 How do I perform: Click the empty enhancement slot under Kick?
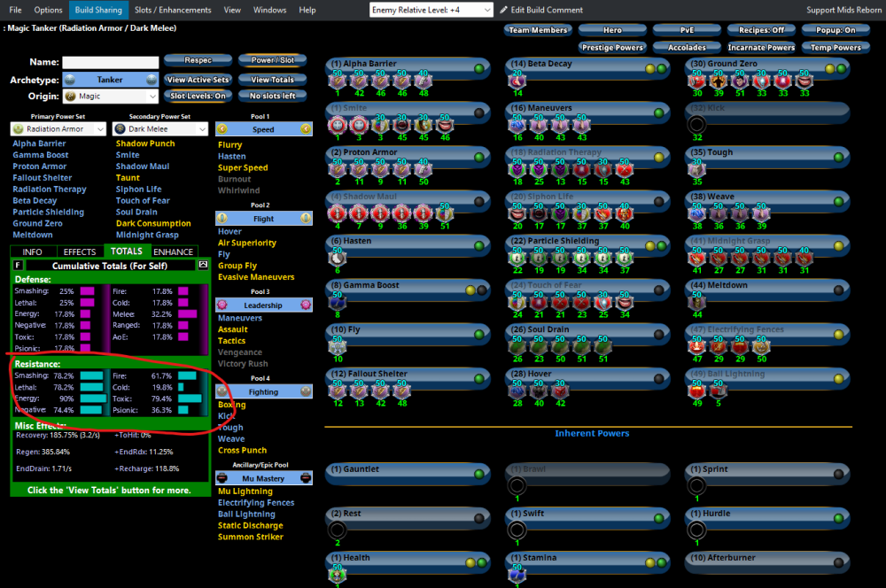pos(696,124)
